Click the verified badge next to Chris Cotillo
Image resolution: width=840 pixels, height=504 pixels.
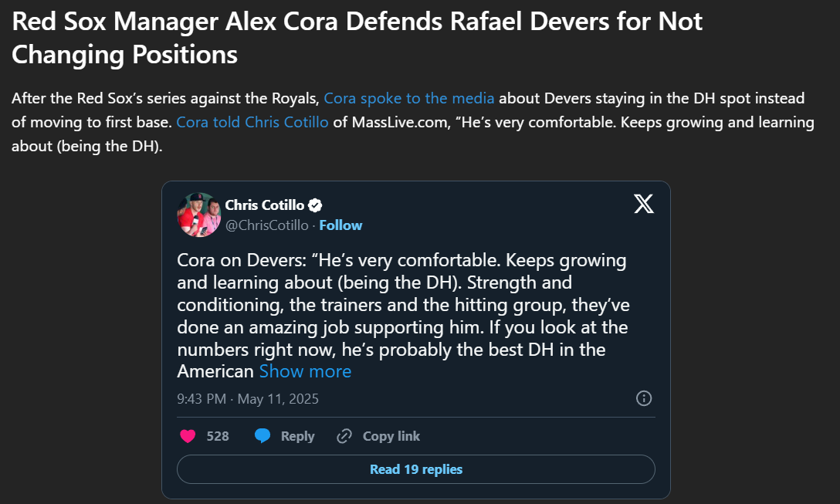pyautogui.click(x=316, y=205)
